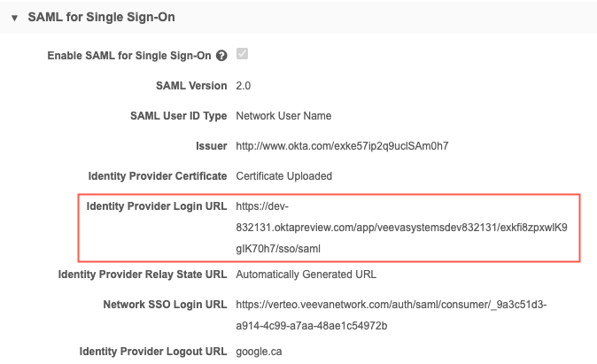Click the Identity Provider Certificate label
The image size is (597, 364).
click(x=157, y=175)
